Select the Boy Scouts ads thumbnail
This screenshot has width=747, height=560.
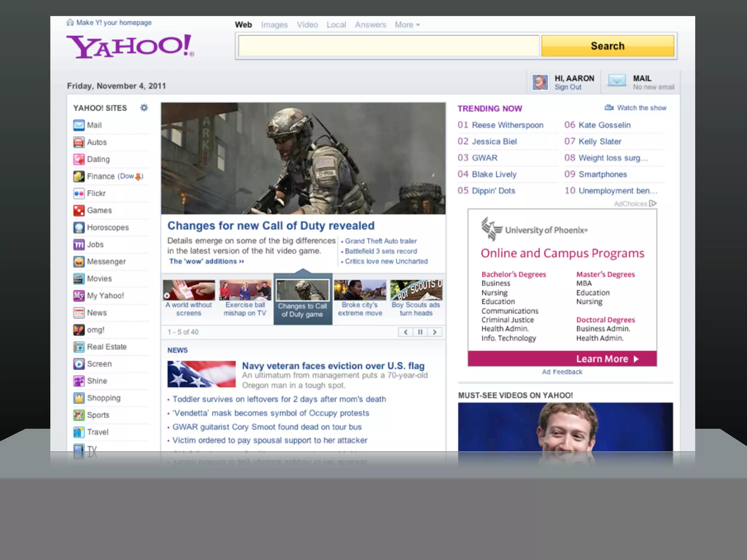point(416,290)
